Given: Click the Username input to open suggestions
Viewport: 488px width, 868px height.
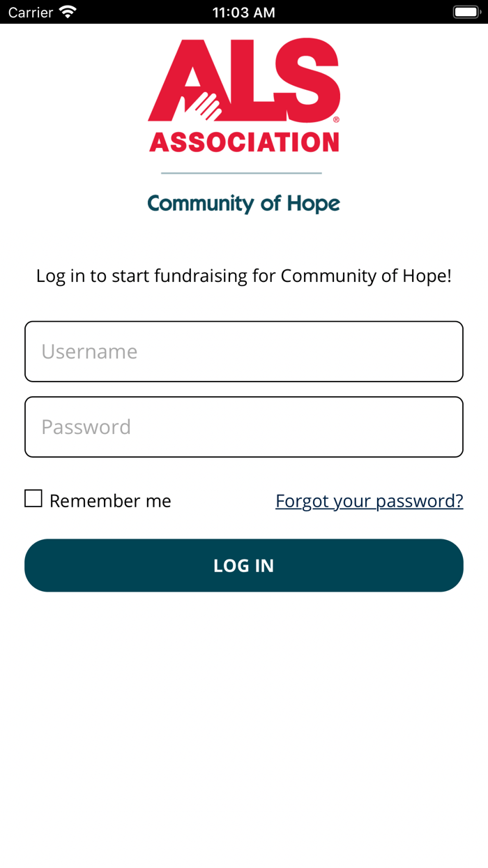Looking at the screenshot, I should click(243, 351).
